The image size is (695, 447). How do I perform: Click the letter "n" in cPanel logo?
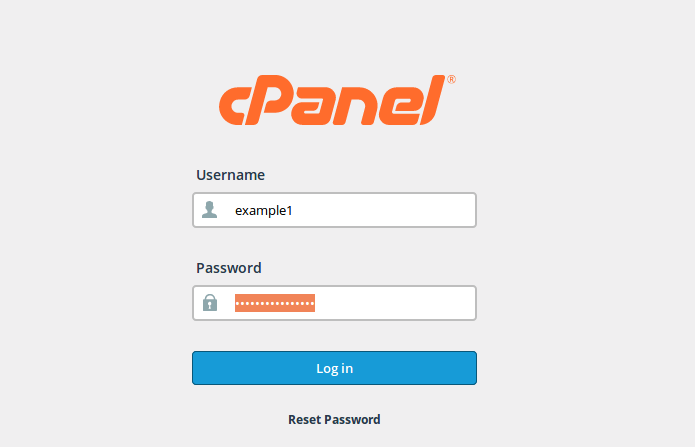(357, 106)
